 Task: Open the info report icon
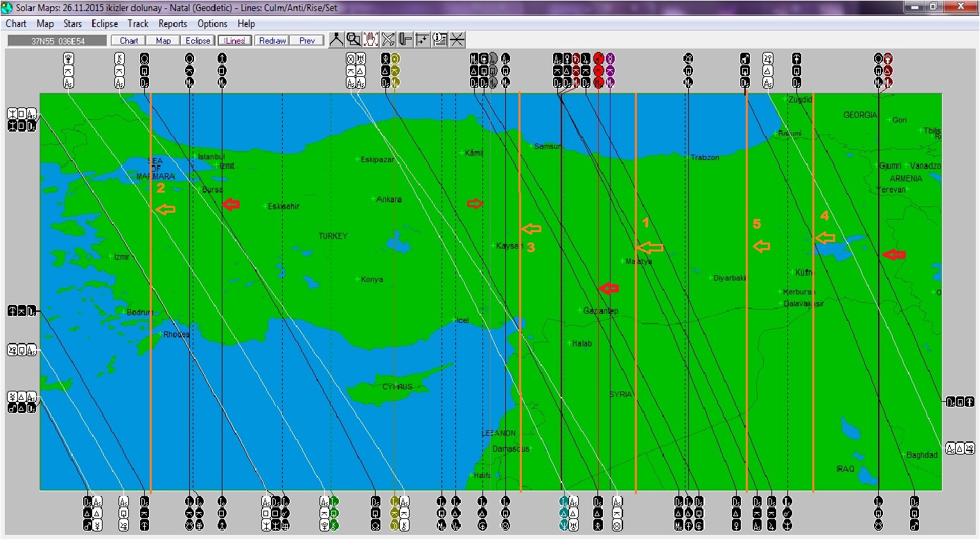point(440,39)
